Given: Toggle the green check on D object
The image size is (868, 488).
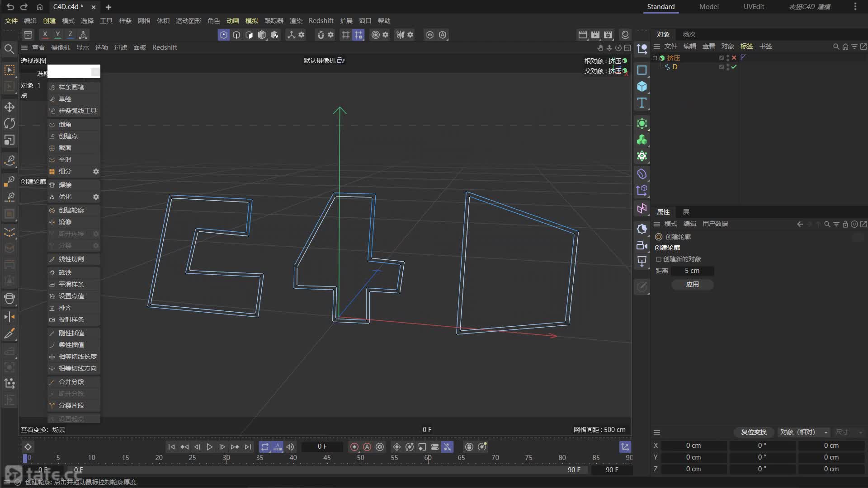Looking at the screenshot, I should tap(734, 67).
